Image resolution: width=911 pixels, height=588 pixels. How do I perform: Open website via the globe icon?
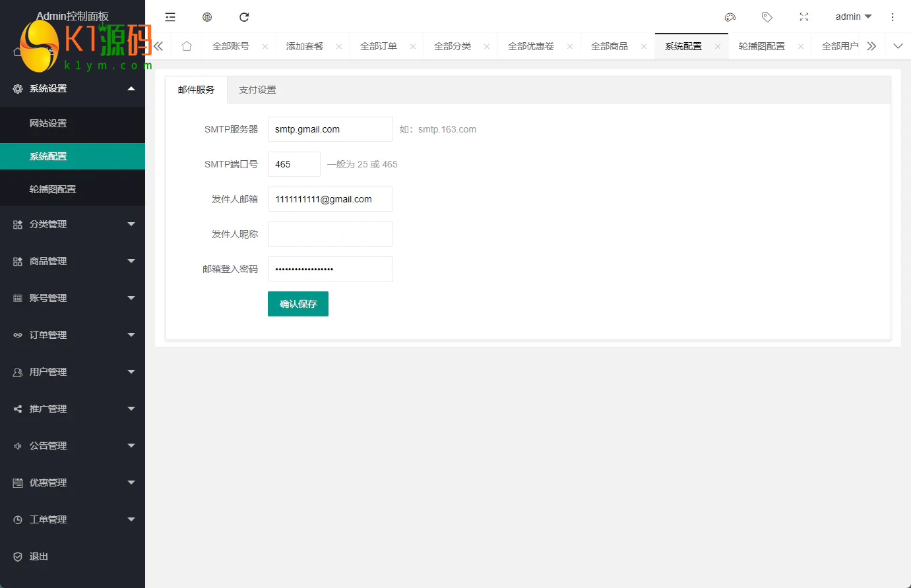(207, 17)
